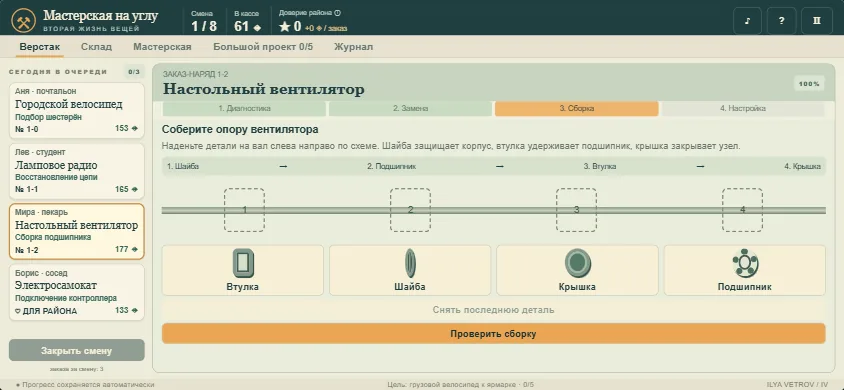Click the ILYA VETROV / IV credit
844x390 pixels.
tap(798, 385)
